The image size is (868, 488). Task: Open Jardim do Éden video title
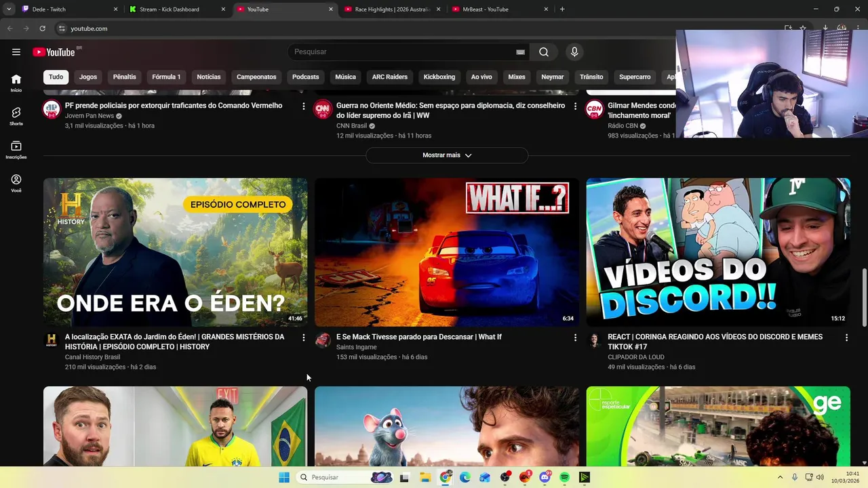(x=175, y=342)
